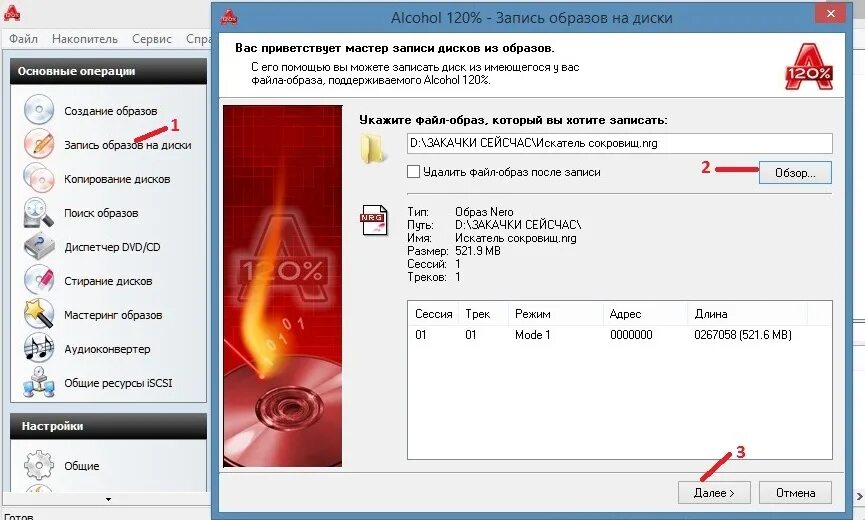Click the image file path input field
Image resolution: width=865 pixels, height=520 pixels.
coord(620,143)
